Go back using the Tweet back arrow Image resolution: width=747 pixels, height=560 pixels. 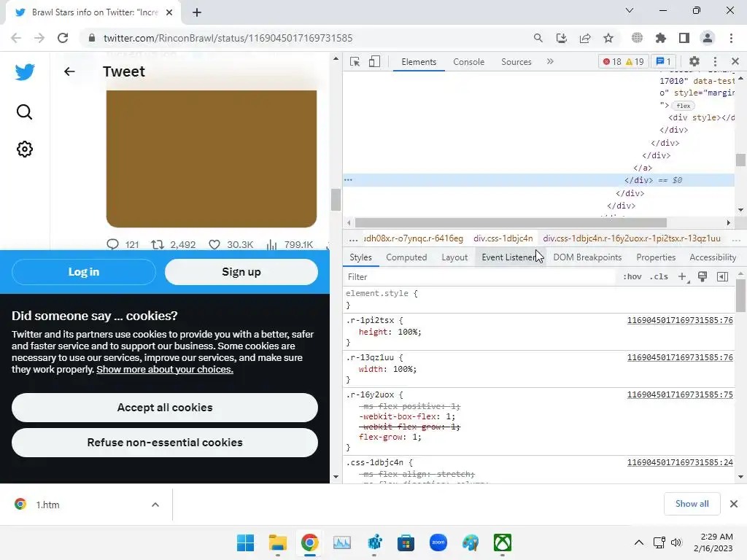click(x=69, y=71)
